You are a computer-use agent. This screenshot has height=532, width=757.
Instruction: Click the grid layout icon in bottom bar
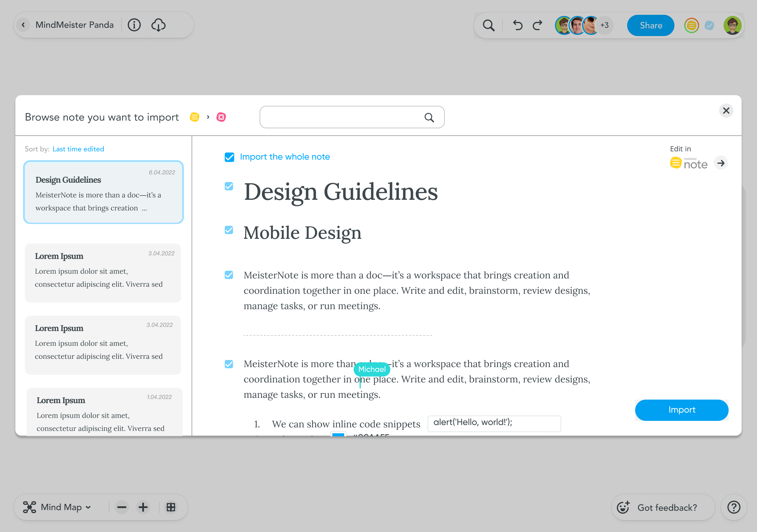171,507
